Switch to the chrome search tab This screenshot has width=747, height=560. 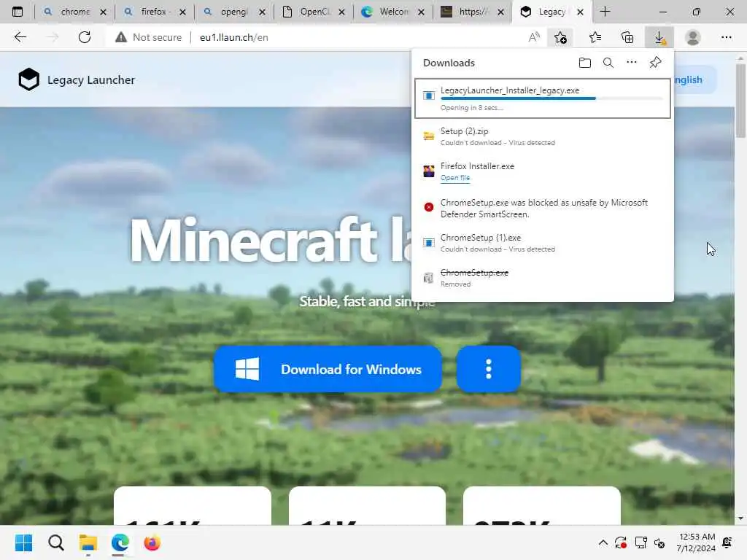click(74, 12)
